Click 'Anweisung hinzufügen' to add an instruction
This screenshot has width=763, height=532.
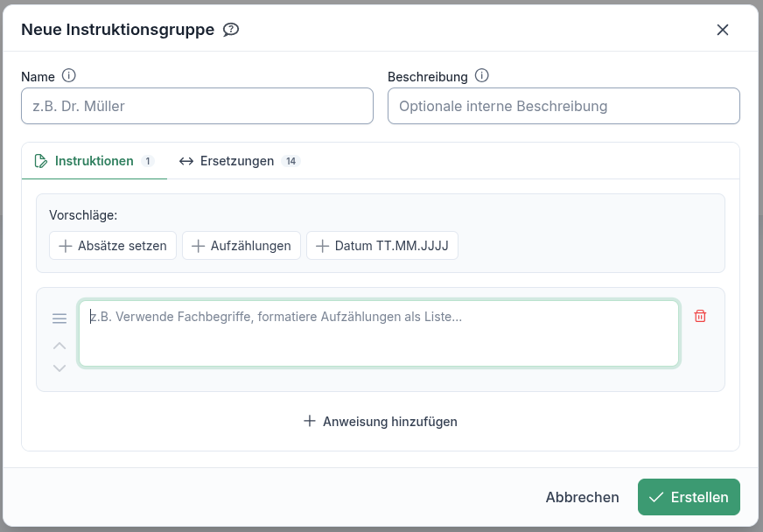pos(380,421)
